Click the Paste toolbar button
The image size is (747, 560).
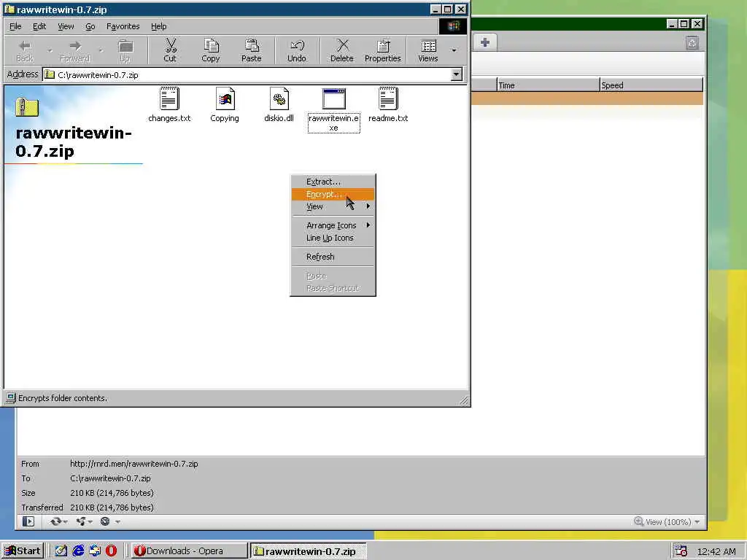click(x=251, y=50)
